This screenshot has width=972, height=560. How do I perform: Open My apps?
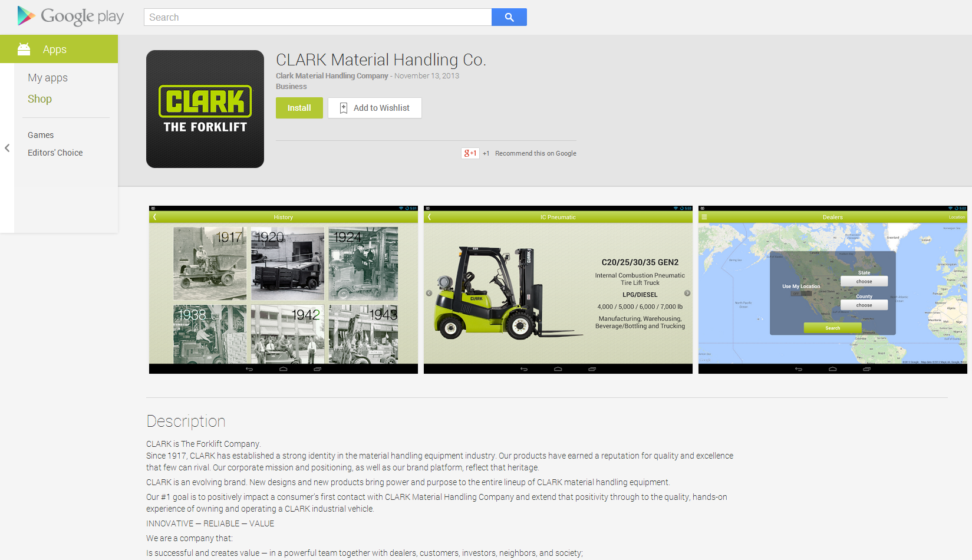click(47, 77)
